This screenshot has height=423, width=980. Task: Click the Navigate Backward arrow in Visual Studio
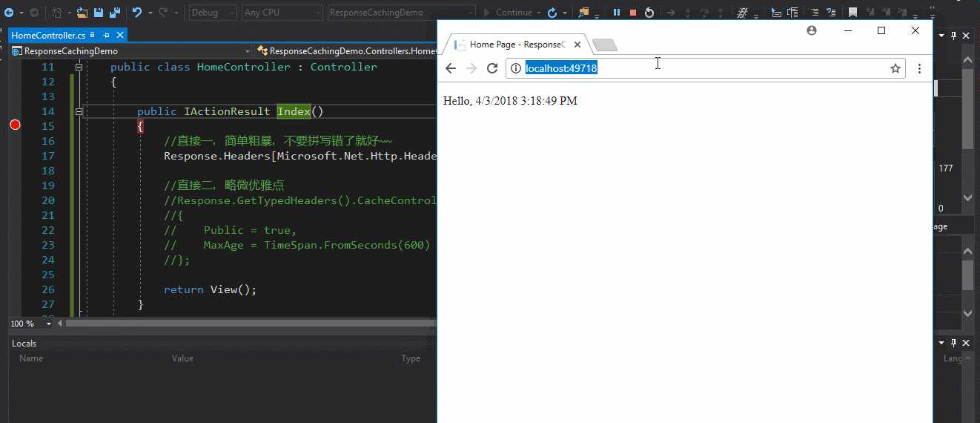(9, 13)
